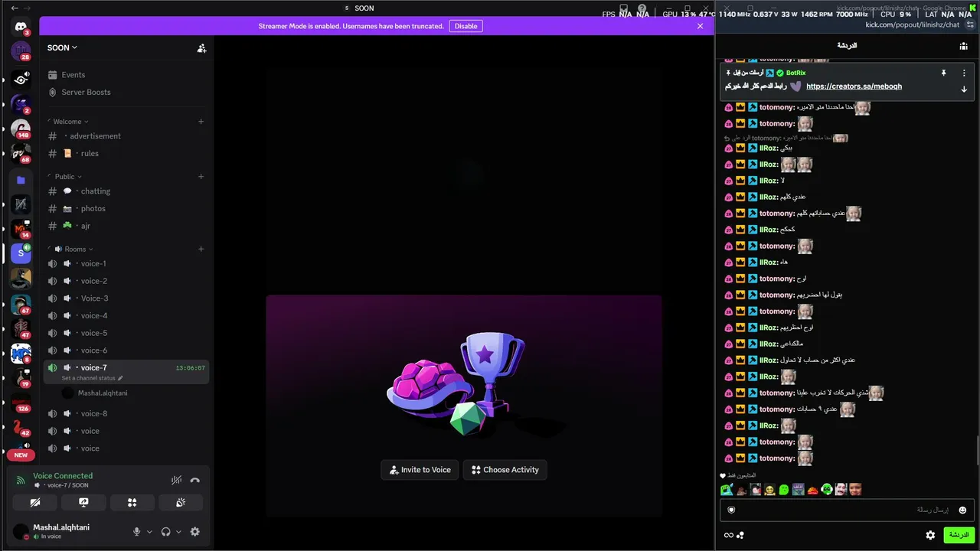Join the voice-8 channel

coord(126,414)
